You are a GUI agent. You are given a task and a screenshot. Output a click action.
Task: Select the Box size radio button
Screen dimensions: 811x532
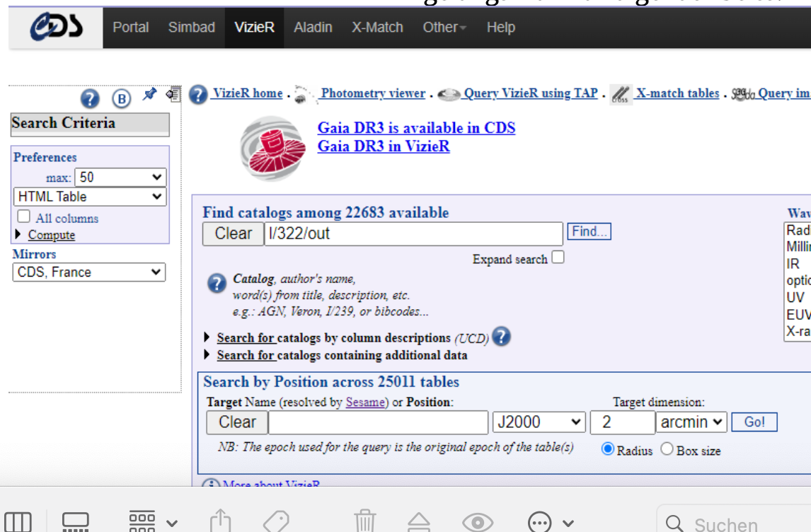[x=667, y=449]
